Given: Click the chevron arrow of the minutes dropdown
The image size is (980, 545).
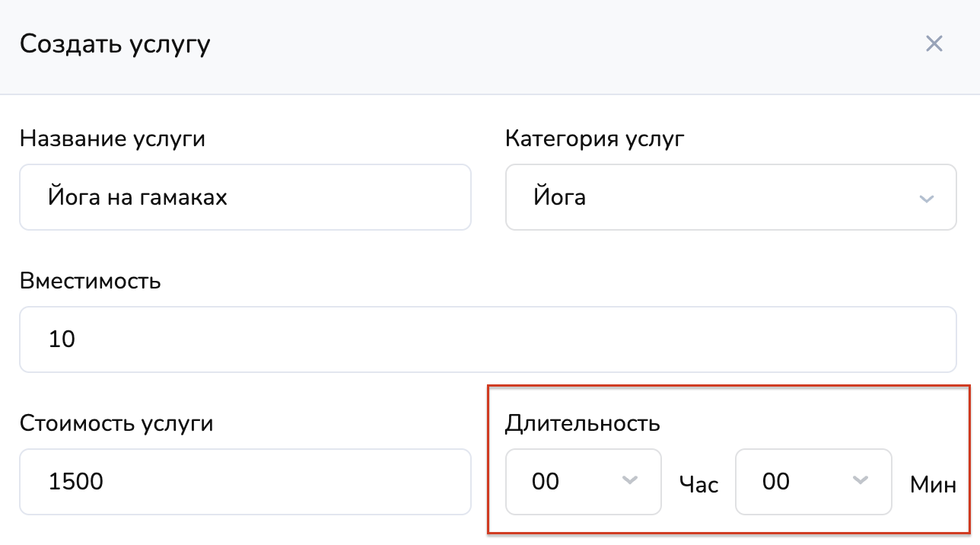Looking at the screenshot, I should pos(861,480).
